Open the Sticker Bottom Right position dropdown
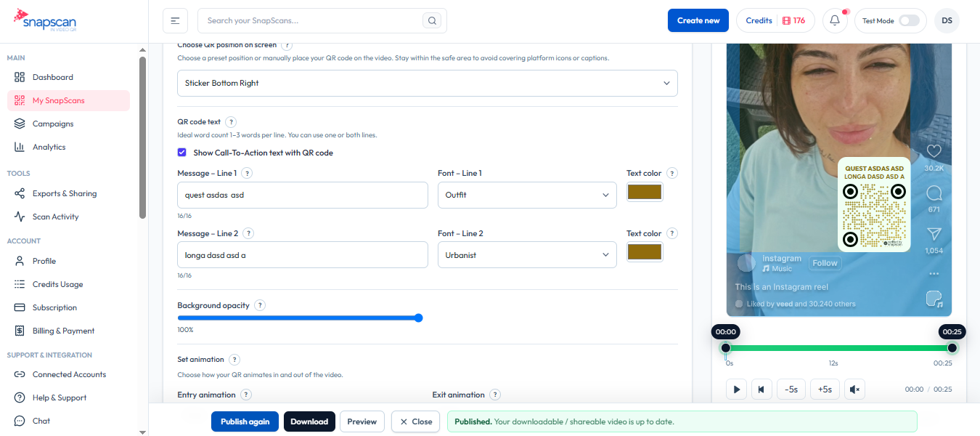980x436 pixels. (x=428, y=83)
